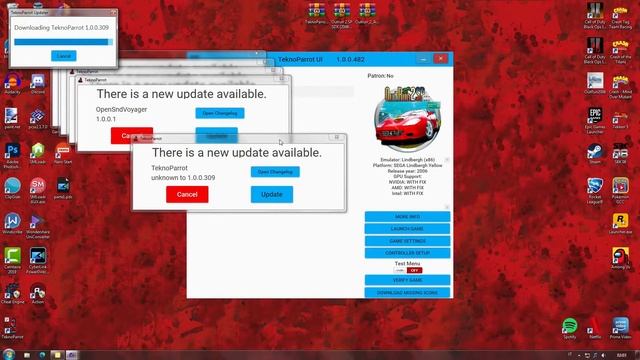This screenshot has height=360, width=640.
Task: Open the Audacity desktop shortcut
Action: coord(12,83)
